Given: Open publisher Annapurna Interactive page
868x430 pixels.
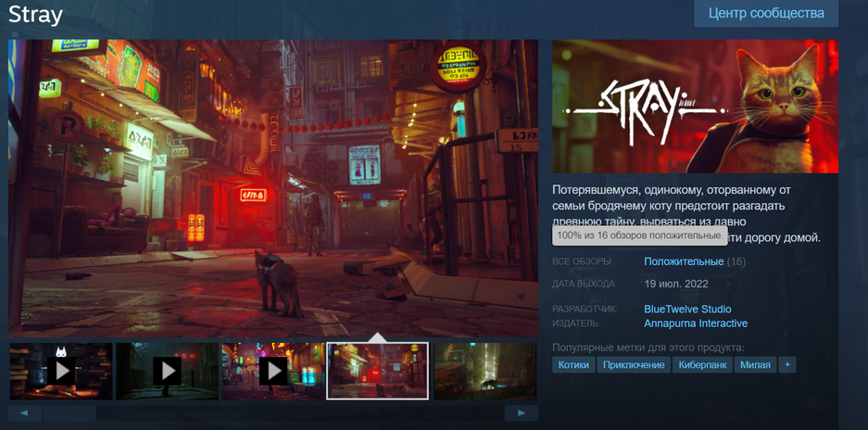Looking at the screenshot, I should coord(696,323).
